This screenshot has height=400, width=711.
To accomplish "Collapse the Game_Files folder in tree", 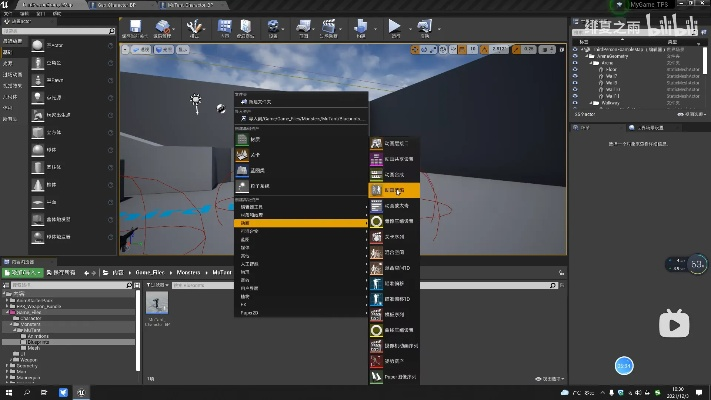I will click(x=8, y=312).
